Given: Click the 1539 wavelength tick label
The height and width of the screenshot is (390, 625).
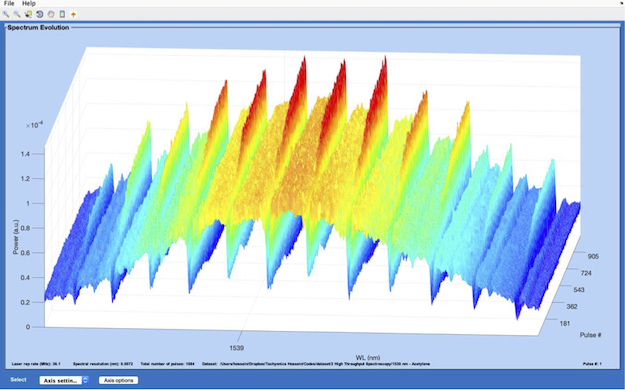Looking at the screenshot, I should click(x=236, y=348).
